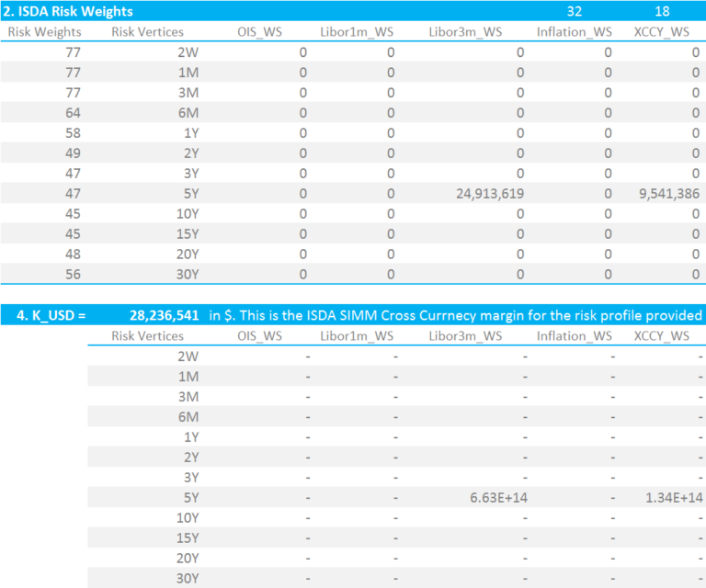Click the 10Y vertex in top table
The image size is (706, 588).
pyautogui.click(x=188, y=214)
